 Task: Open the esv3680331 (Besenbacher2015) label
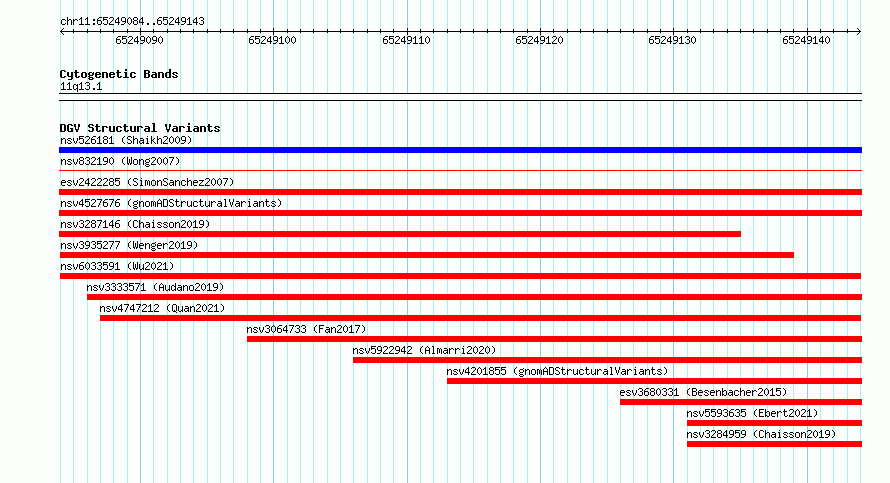(703, 392)
